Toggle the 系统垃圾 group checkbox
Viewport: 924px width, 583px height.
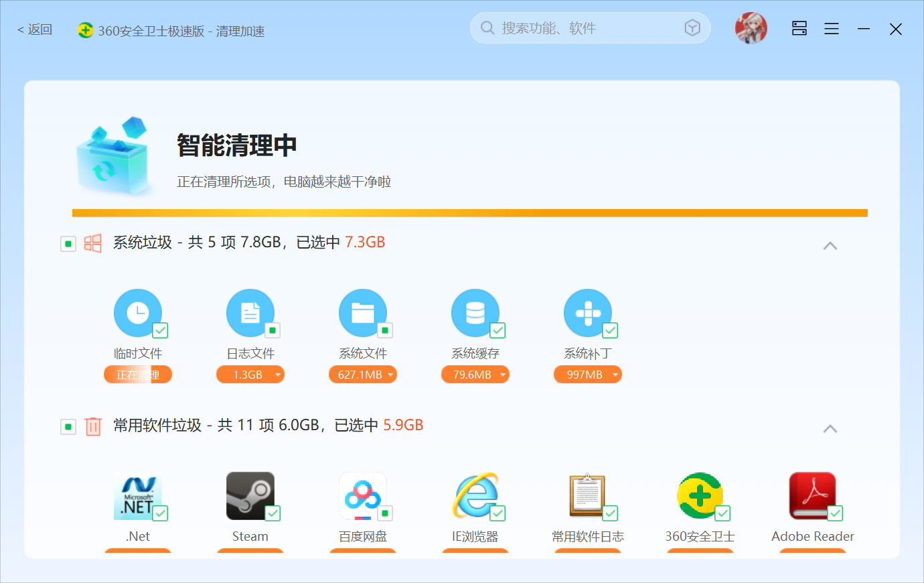(68, 243)
